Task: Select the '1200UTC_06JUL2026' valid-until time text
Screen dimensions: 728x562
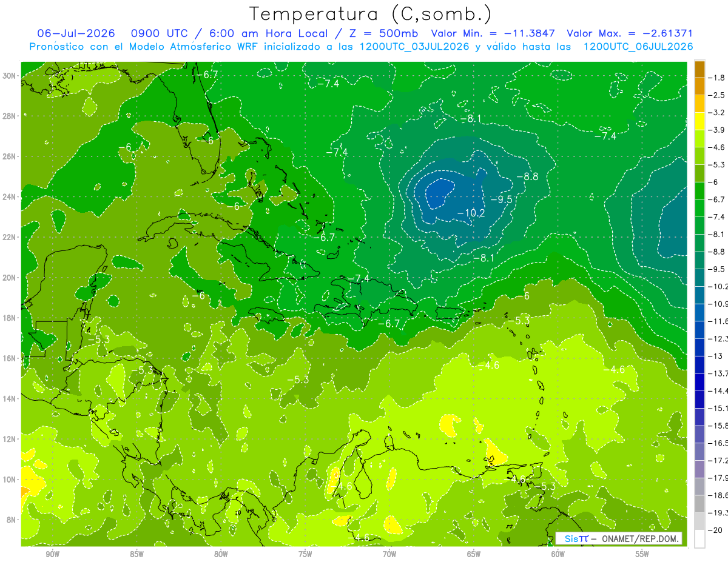Action: pyautogui.click(x=638, y=46)
